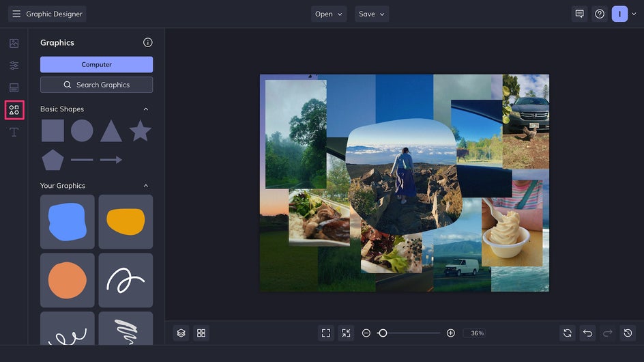Add the triangle basic shape
The height and width of the screenshot is (362, 644).
click(x=111, y=131)
